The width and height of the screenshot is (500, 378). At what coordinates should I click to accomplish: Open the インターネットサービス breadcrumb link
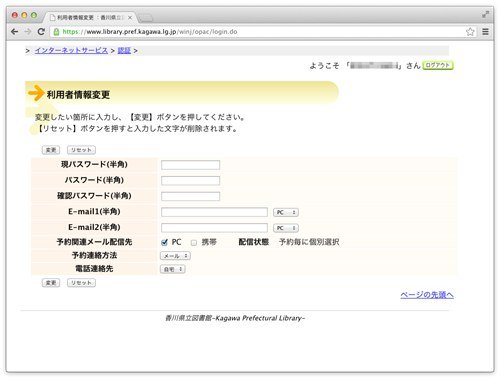(x=71, y=50)
